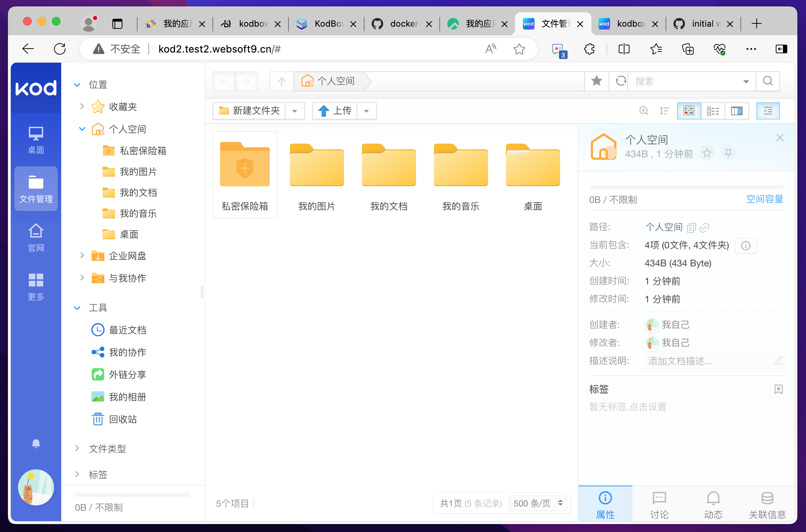Click the sort order icon in toolbar
806x532 pixels.
coord(664,111)
